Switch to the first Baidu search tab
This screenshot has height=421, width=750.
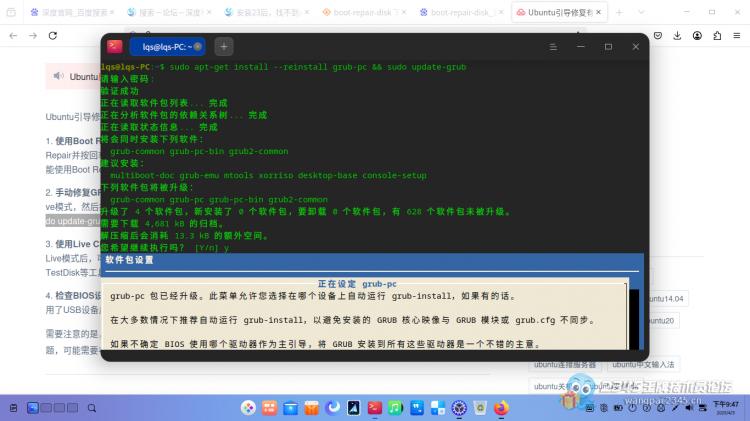(x=71, y=12)
